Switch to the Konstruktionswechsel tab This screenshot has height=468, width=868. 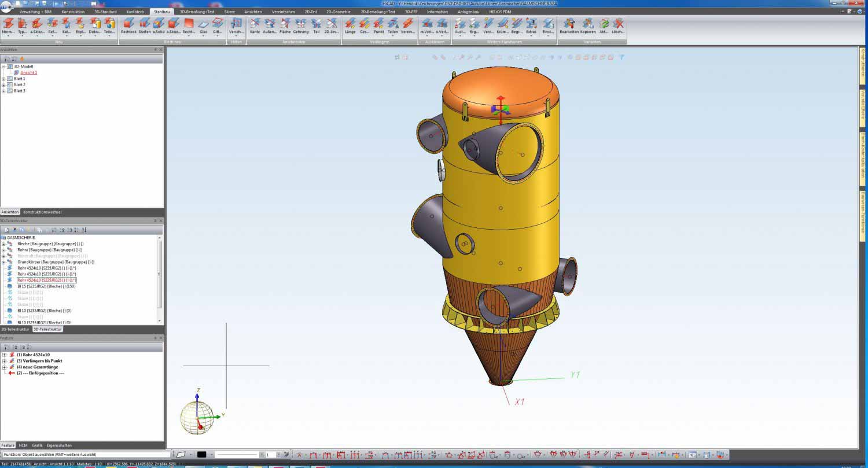pos(42,212)
